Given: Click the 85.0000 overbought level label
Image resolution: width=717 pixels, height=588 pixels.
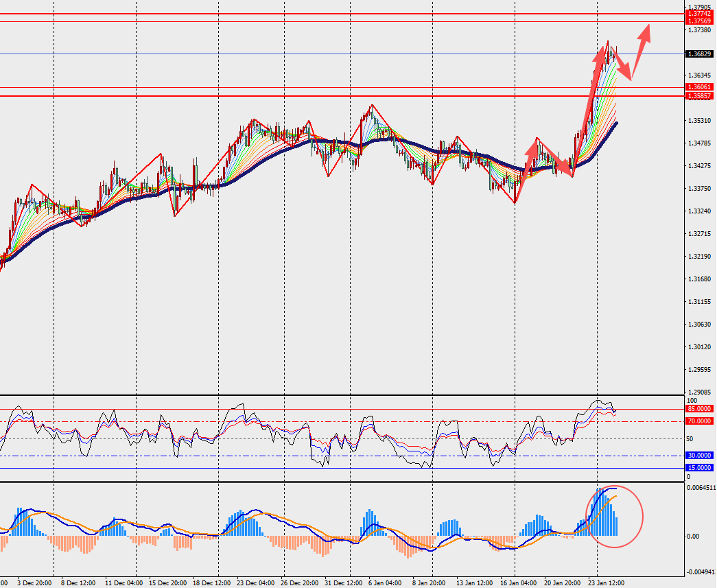Looking at the screenshot, I should 699,409.
